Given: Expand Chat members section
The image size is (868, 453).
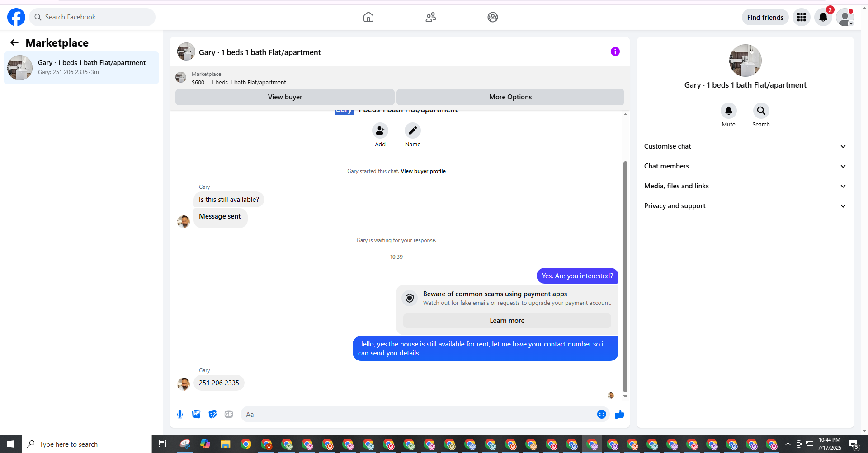Looking at the screenshot, I should pyautogui.click(x=745, y=166).
